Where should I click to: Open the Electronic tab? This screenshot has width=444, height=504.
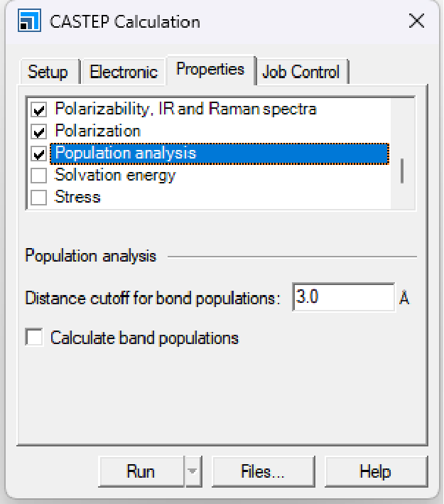(x=123, y=72)
